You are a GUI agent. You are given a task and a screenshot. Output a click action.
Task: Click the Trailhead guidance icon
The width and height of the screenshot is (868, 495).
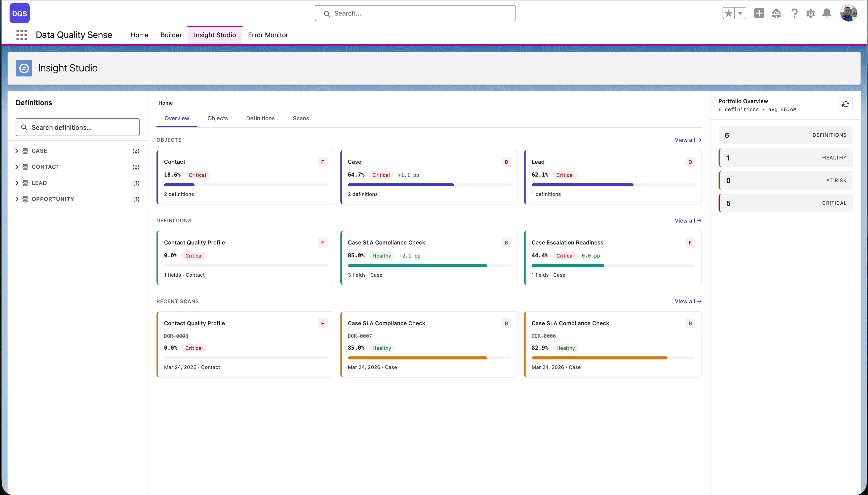coord(776,13)
